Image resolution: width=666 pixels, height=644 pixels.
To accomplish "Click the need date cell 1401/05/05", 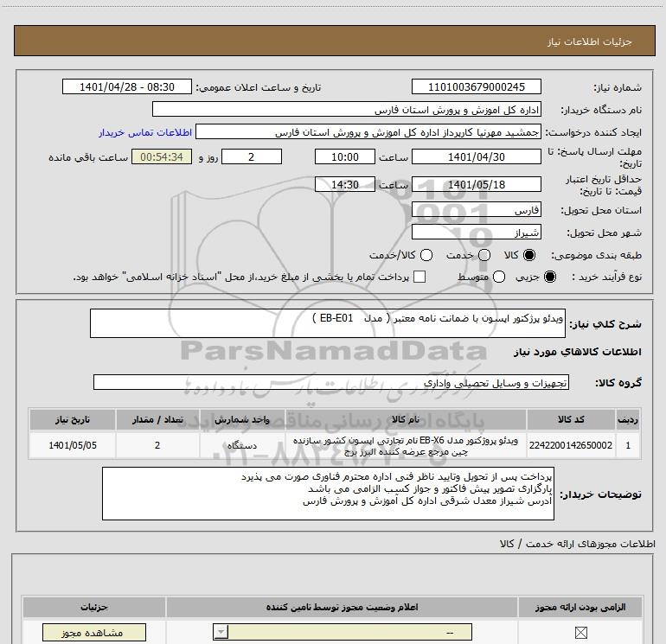I will coord(73,445).
